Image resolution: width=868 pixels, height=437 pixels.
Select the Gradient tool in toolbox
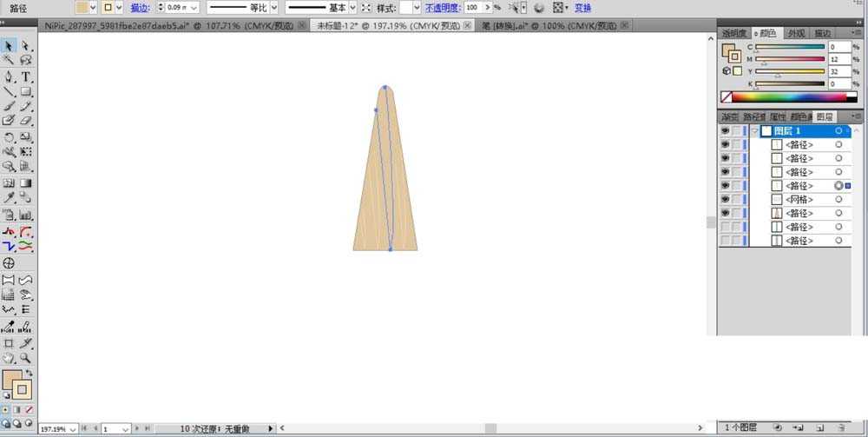tap(25, 182)
